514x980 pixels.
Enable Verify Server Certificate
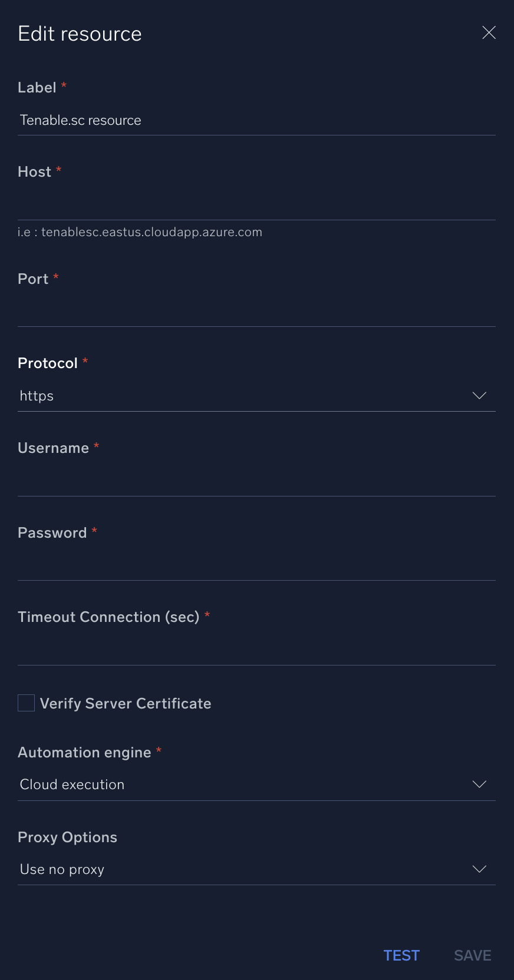pos(26,703)
